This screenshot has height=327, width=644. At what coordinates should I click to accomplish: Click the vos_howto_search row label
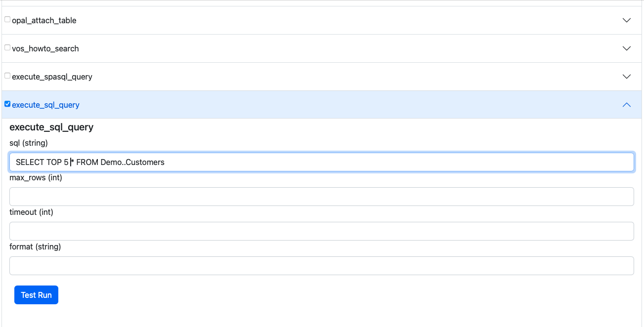45,48
